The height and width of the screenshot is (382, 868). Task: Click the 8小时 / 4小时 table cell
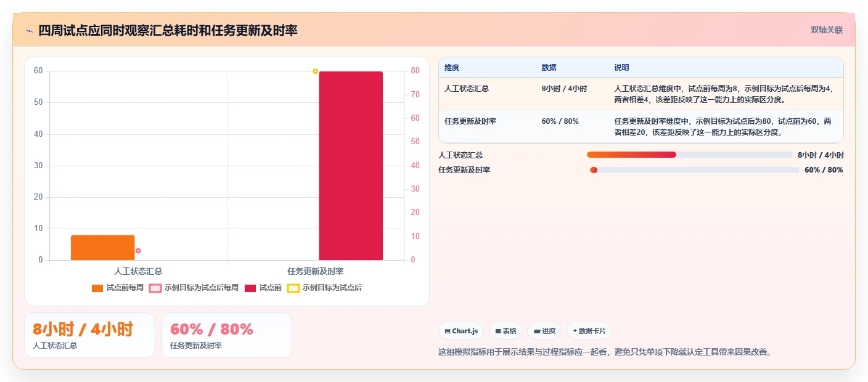tap(564, 89)
